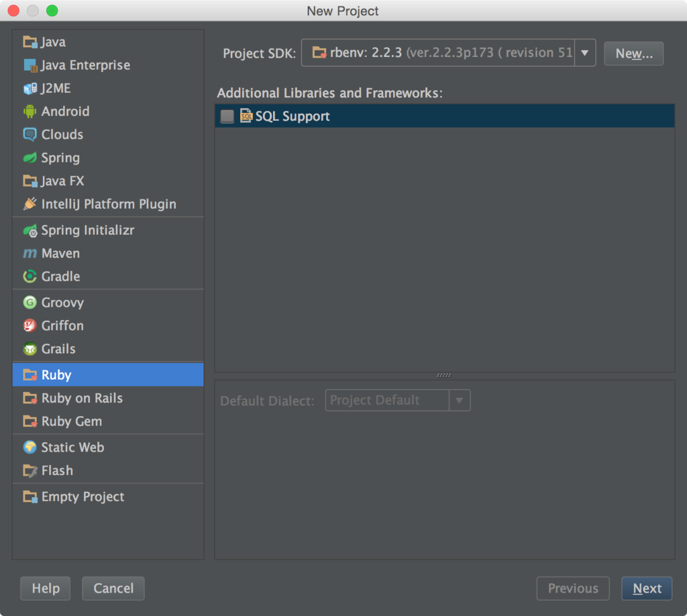Click the J2ME icon
The image size is (687, 616).
(x=30, y=89)
